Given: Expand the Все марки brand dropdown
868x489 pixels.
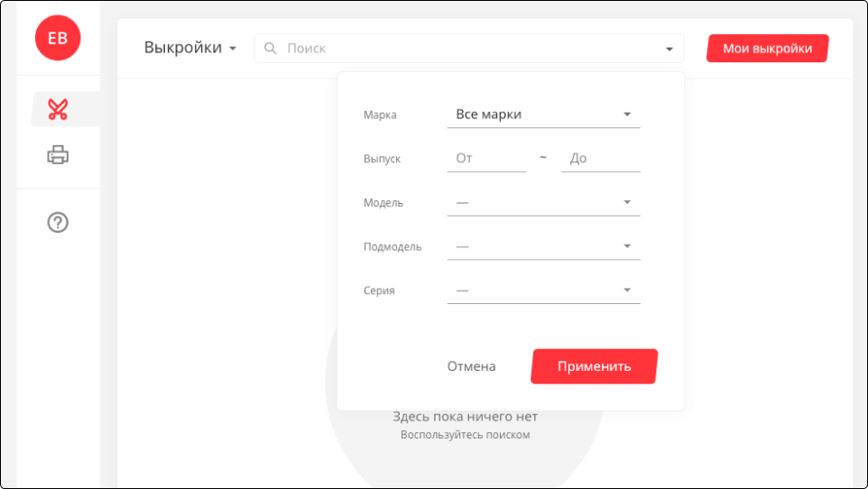Looking at the screenshot, I should point(543,115).
